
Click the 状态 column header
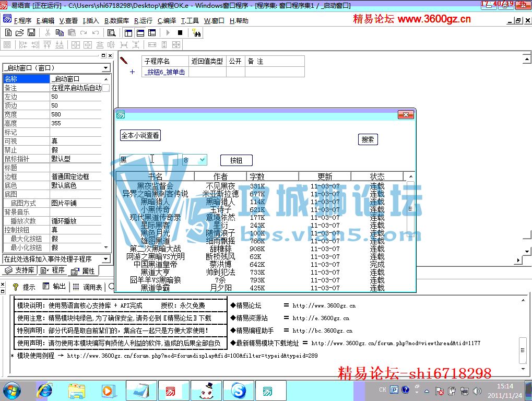(x=377, y=176)
